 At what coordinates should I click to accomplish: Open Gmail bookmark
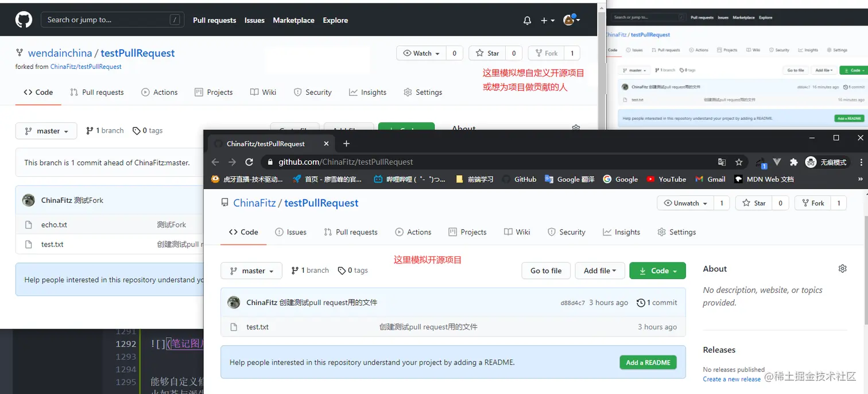pos(710,179)
